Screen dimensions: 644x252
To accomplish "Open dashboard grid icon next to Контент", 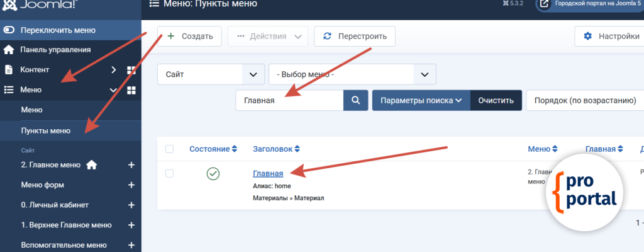I will [x=131, y=70].
